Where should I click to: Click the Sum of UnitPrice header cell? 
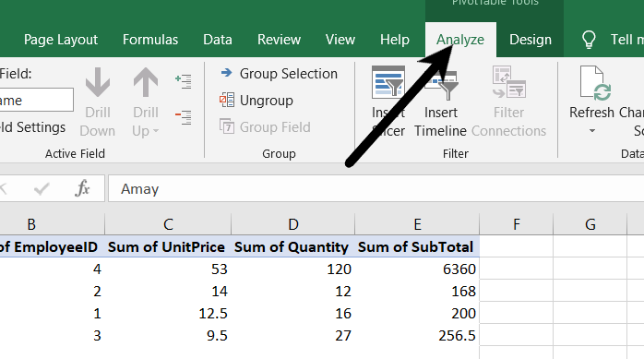(168, 246)
